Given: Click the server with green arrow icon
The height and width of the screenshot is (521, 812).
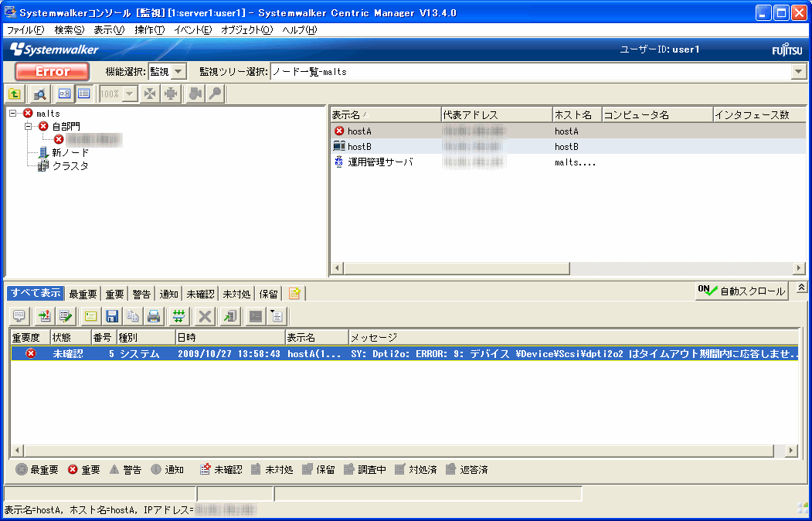Looking at the screenshot, I should pos(230,316).
